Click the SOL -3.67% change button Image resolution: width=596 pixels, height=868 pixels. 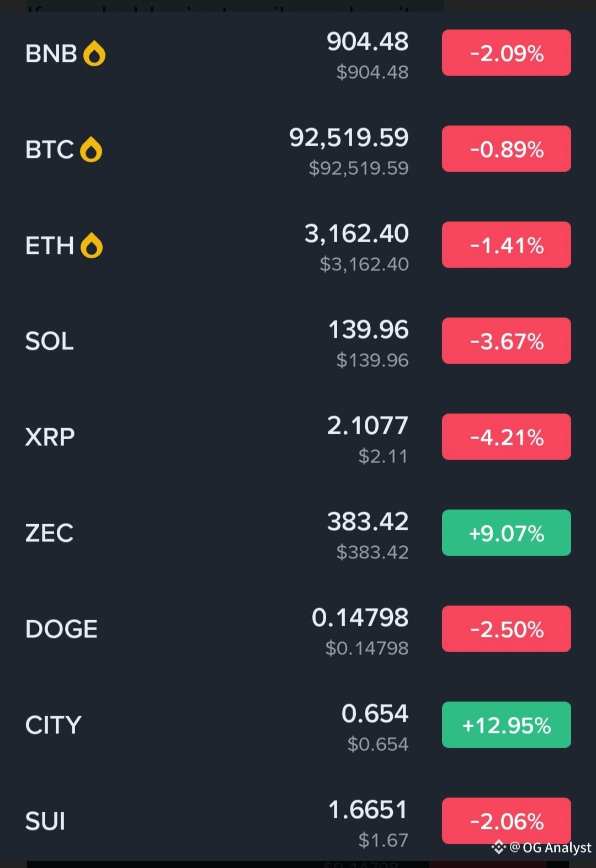click(x=506, y=341)
